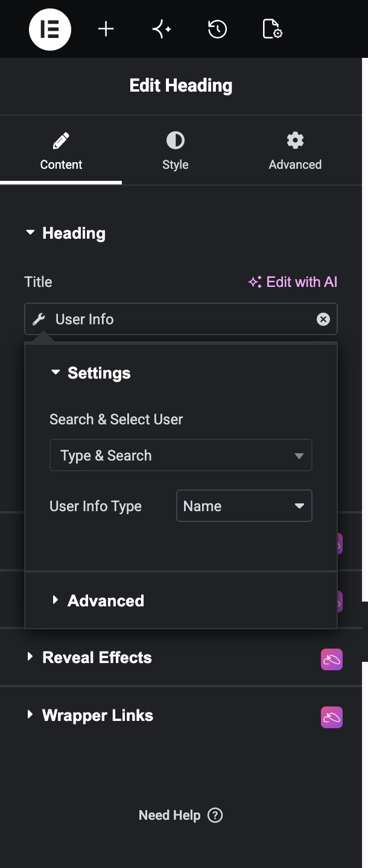Click the wrench icon in Title field
368x868 pixels.
pyautogui.click(x=39, y=319)
